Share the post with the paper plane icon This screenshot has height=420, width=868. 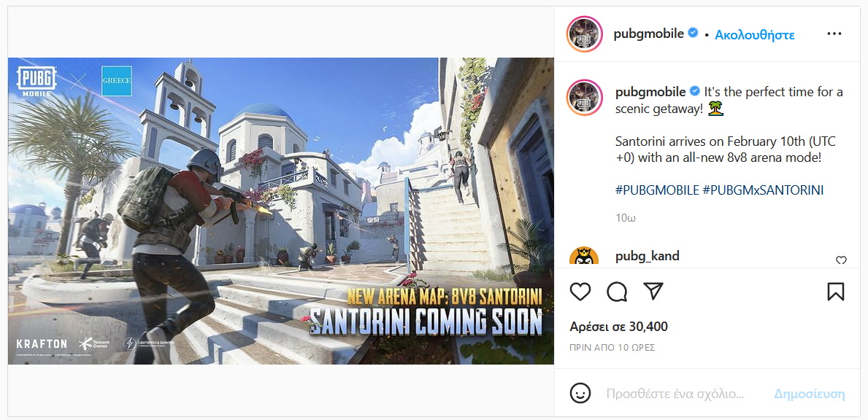pos(653,291)
